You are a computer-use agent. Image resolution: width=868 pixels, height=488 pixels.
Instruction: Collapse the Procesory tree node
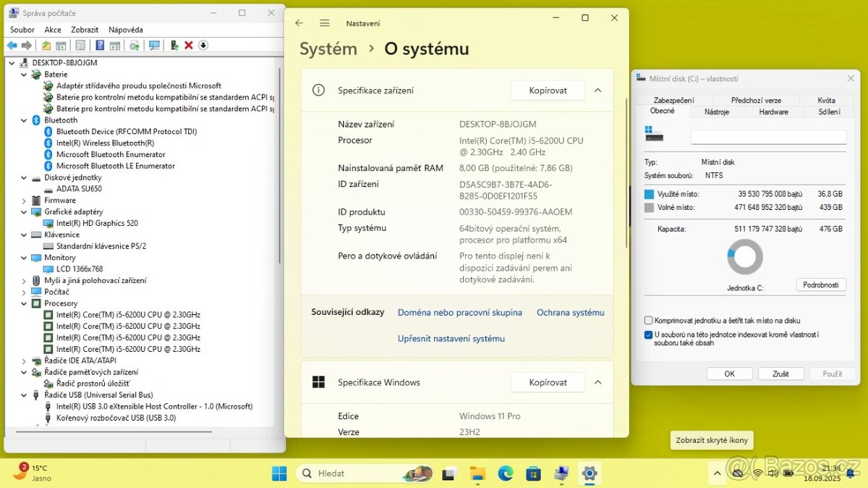tap(24, 303)
